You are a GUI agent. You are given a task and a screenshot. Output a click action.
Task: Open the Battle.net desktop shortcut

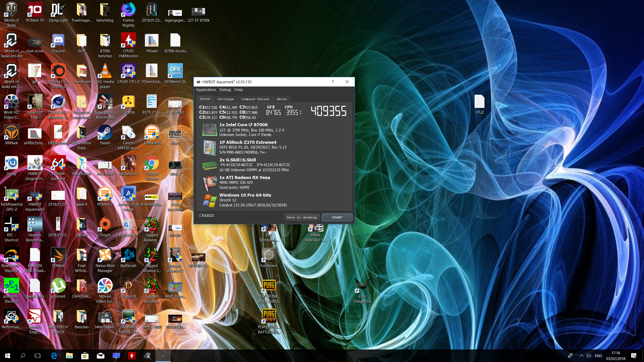point(128,258)
